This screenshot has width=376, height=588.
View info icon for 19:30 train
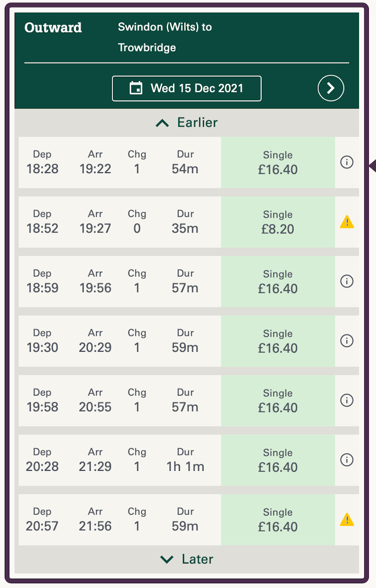pos(346,341)
